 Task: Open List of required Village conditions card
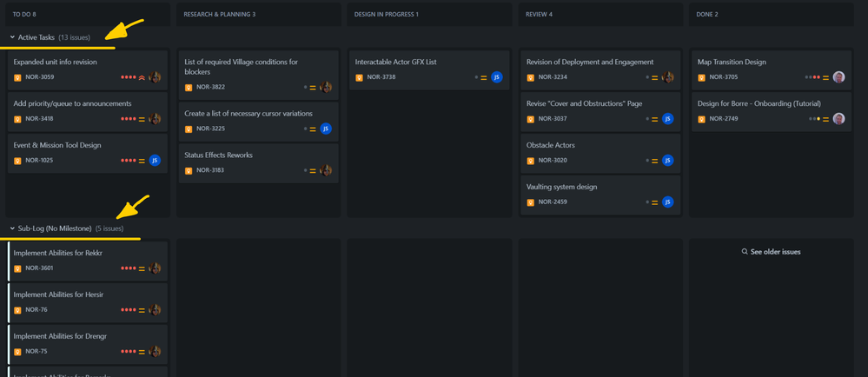click(259, 76)
